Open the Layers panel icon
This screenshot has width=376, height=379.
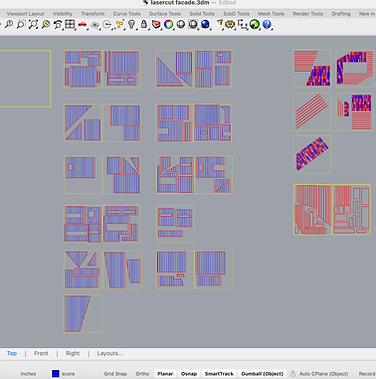tap(156, 24)
